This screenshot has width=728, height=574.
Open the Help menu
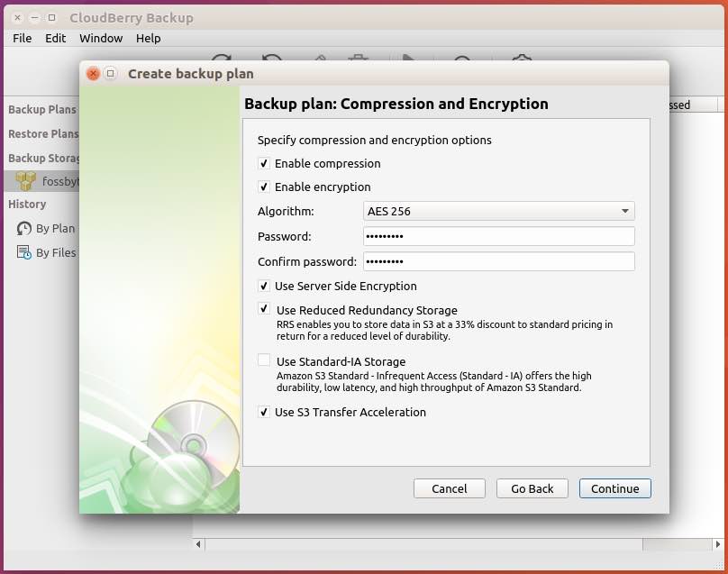click(148, 38)
